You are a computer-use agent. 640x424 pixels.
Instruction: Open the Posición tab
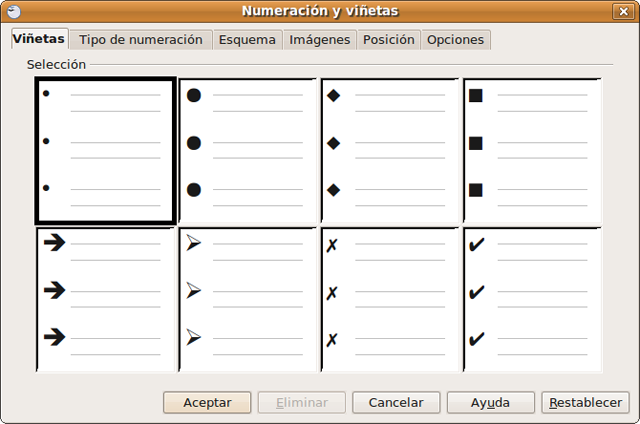pyautogui.click(x=389, y=40)
